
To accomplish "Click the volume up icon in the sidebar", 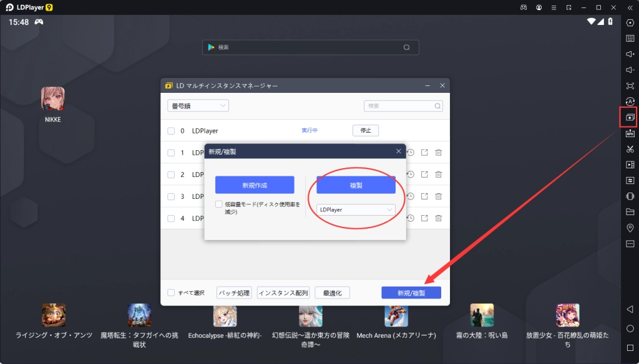I will pyautogui.click(x=630, y=54).
